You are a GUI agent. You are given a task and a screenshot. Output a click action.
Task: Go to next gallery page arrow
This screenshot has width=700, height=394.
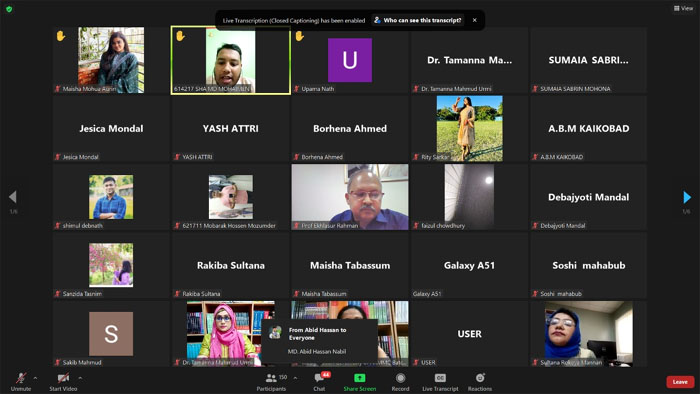tap(687, 197)
